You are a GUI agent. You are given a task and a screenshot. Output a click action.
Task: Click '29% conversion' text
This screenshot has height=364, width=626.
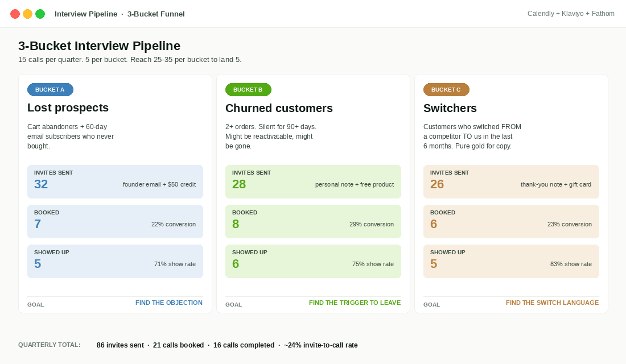(x=371, y=224)
